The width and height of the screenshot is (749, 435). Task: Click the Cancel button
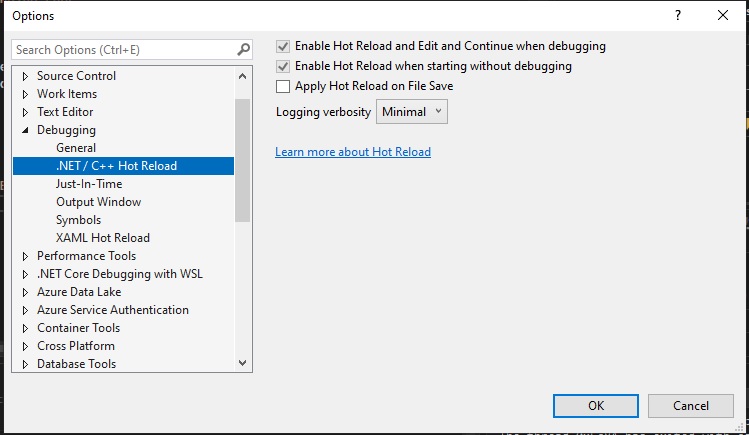(691, 406)
